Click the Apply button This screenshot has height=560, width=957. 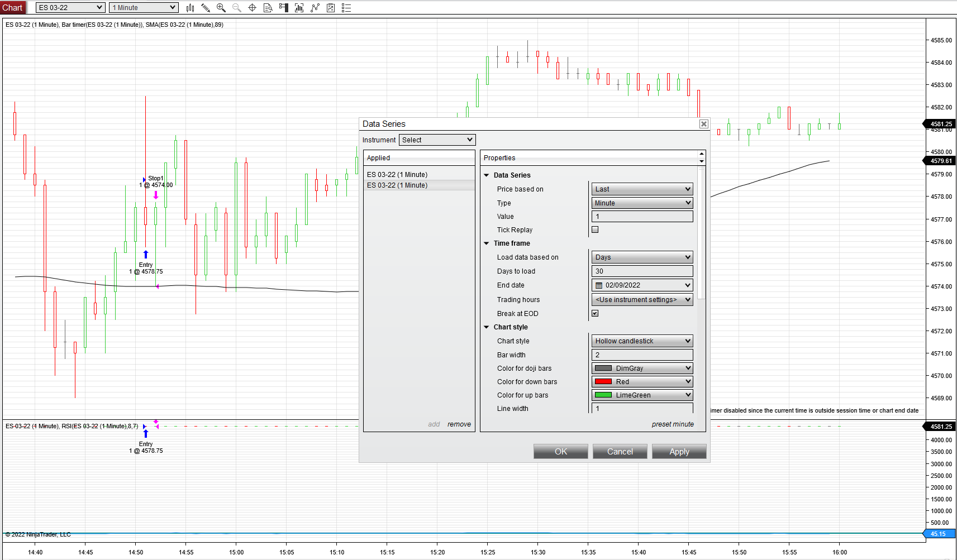[x=679, y=452]
